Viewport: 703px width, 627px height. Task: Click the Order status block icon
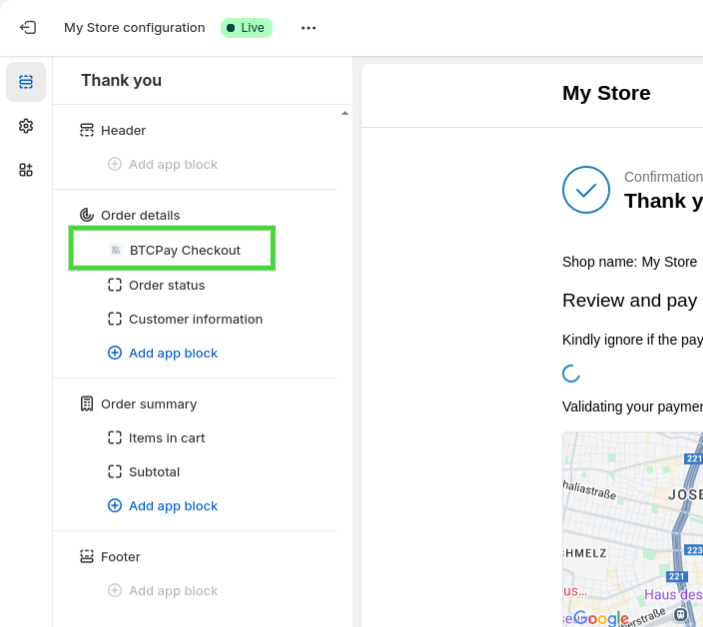pos(115,285)
